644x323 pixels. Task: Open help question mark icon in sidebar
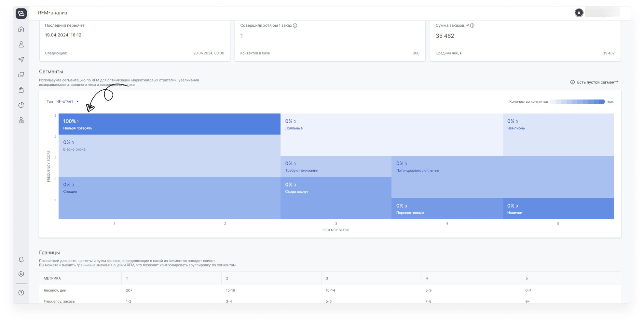point(21,292)
